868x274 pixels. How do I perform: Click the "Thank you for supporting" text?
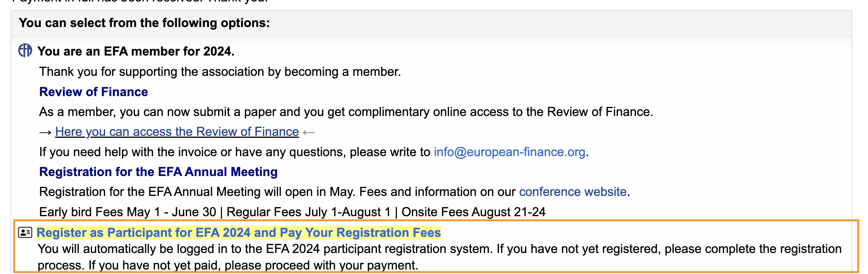tap(220, 72)
